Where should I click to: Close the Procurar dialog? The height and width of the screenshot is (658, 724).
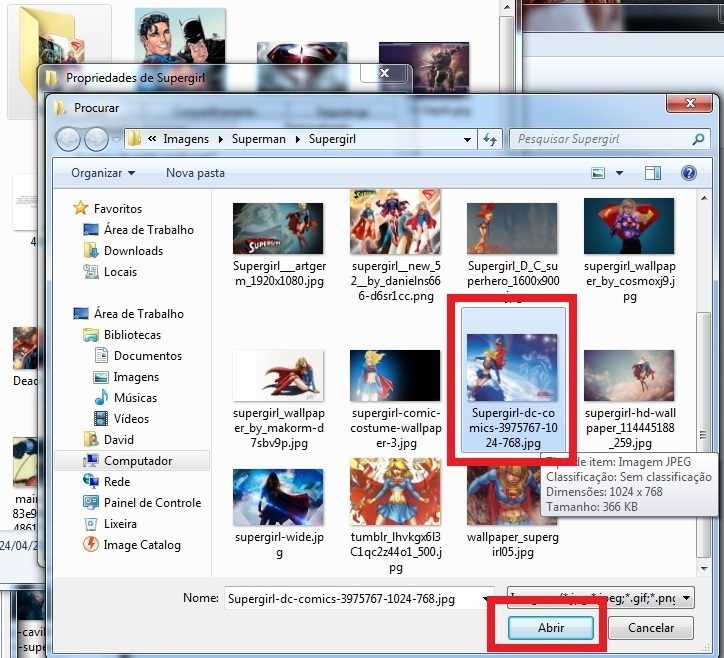[x=689, y=103]
